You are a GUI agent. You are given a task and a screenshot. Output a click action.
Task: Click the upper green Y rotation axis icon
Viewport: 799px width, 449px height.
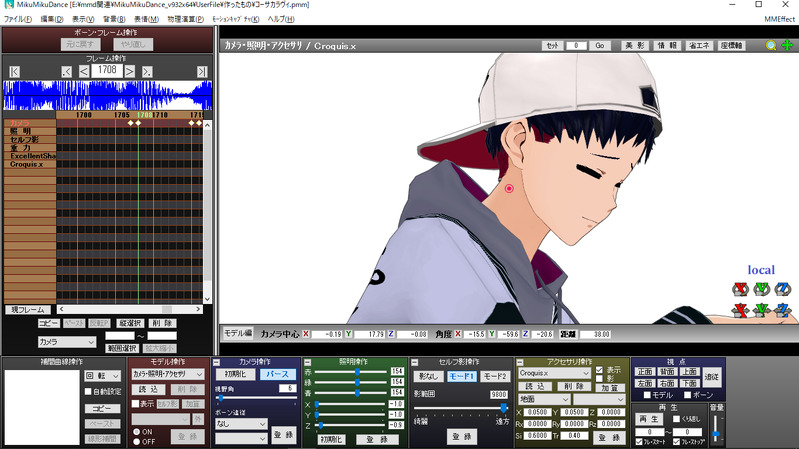click(x=762, y=289)
